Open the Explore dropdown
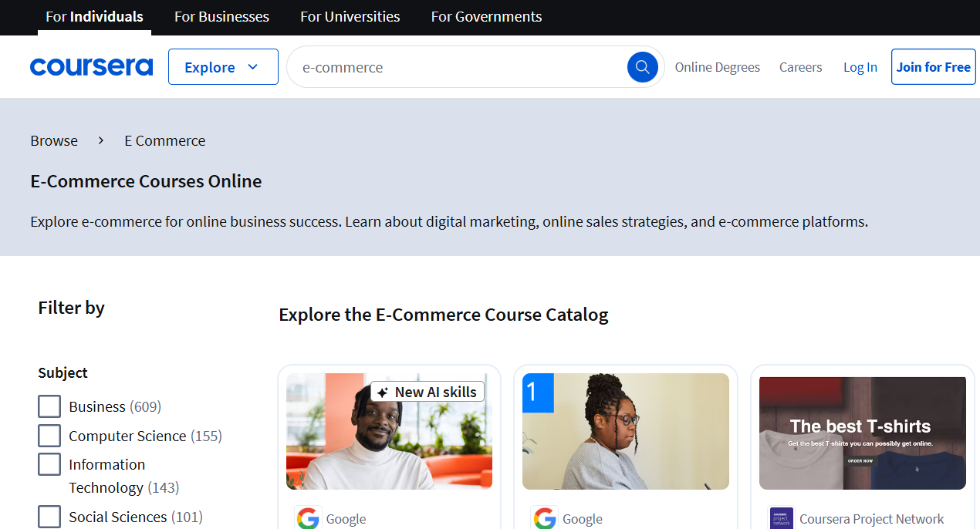 pos(223,66)
